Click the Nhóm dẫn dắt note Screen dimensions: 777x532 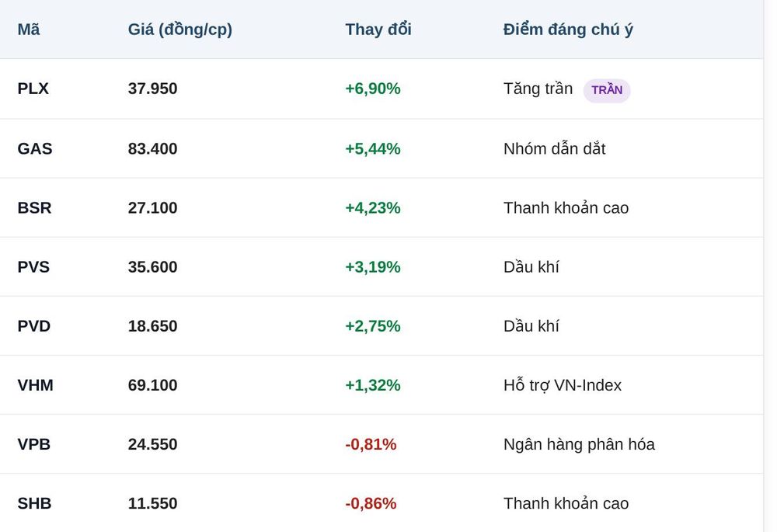pos(555,148)
